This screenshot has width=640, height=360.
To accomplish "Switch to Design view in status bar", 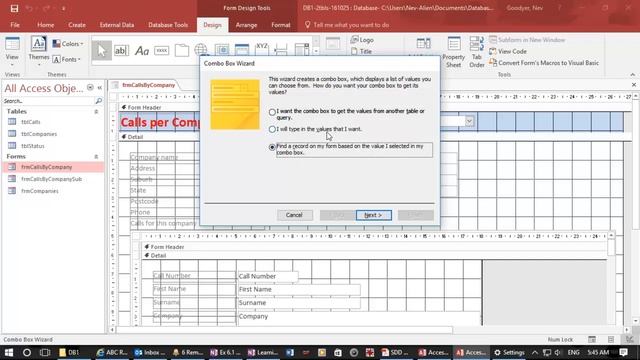I will point(630,340).
